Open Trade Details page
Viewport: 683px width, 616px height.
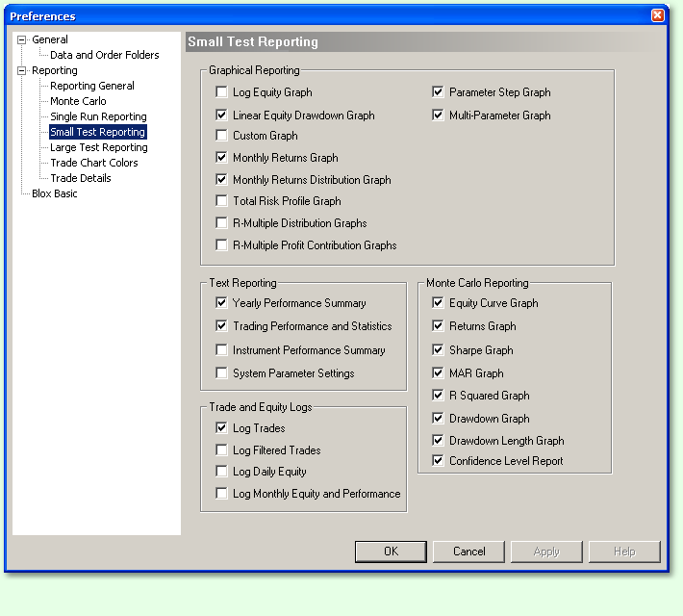[x=81, y=178]
